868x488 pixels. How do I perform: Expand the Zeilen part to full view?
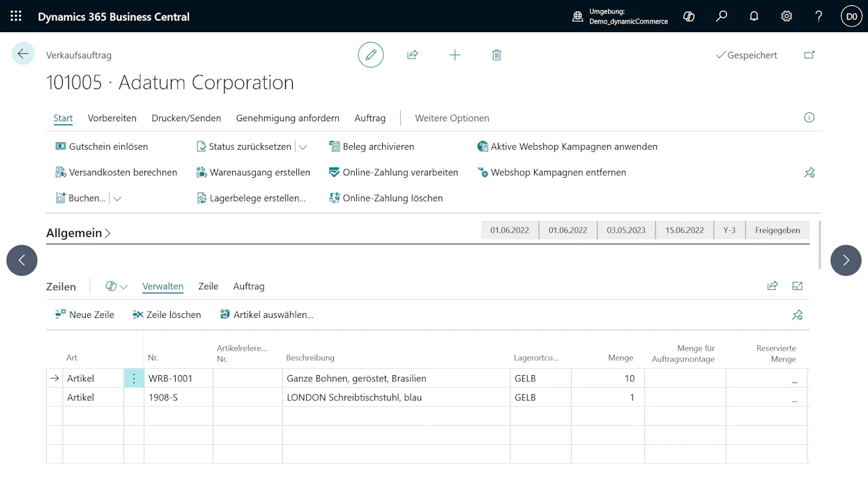coord(798,286)
